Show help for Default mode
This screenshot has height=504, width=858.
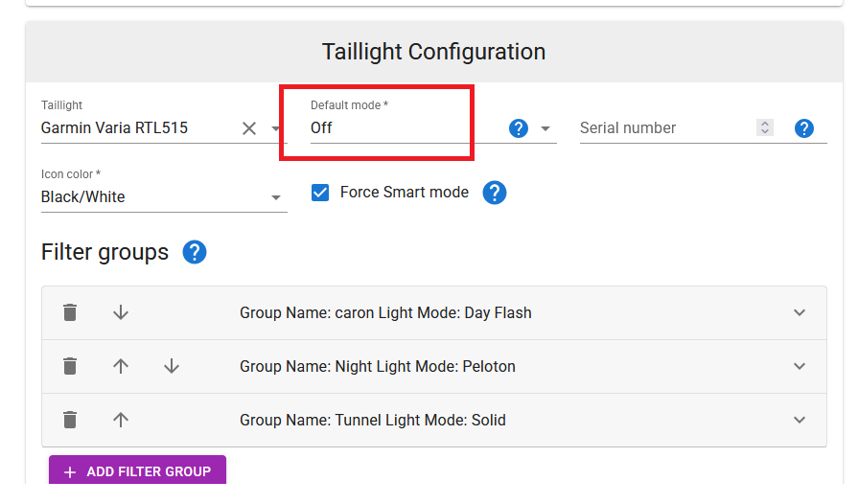tap(519, 128)
